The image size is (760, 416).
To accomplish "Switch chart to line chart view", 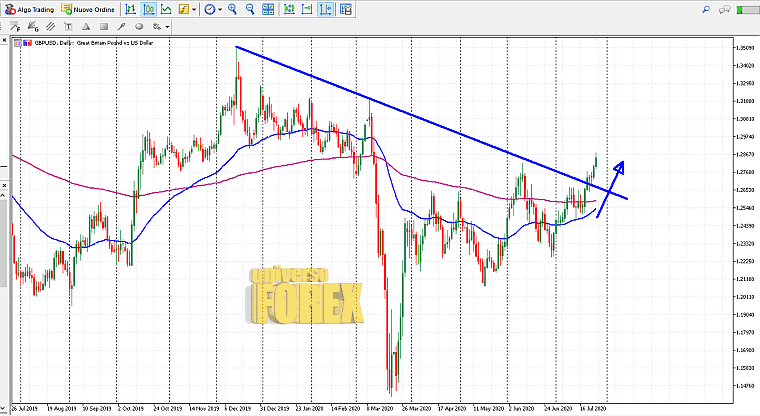I will point(167,9).
